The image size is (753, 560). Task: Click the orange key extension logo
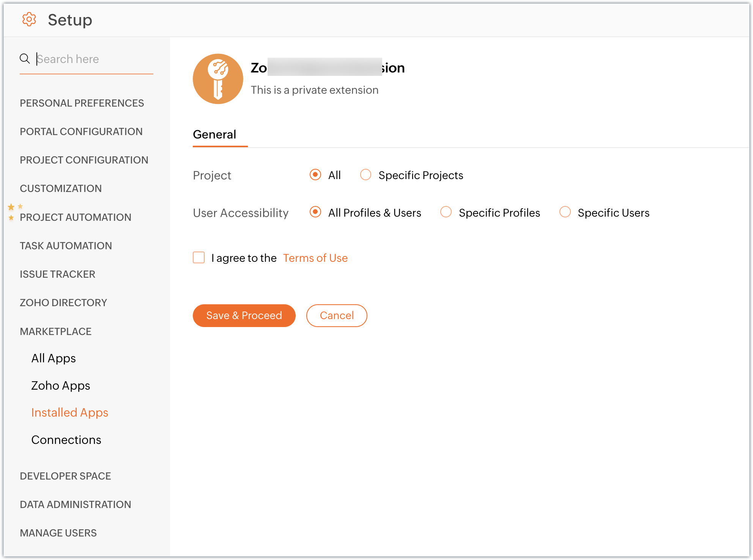point(218,79)
